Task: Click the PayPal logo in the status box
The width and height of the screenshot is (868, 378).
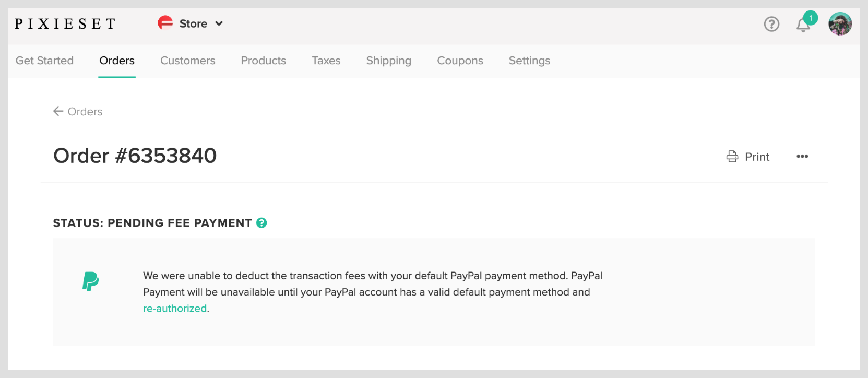Action: pos(91,282)
